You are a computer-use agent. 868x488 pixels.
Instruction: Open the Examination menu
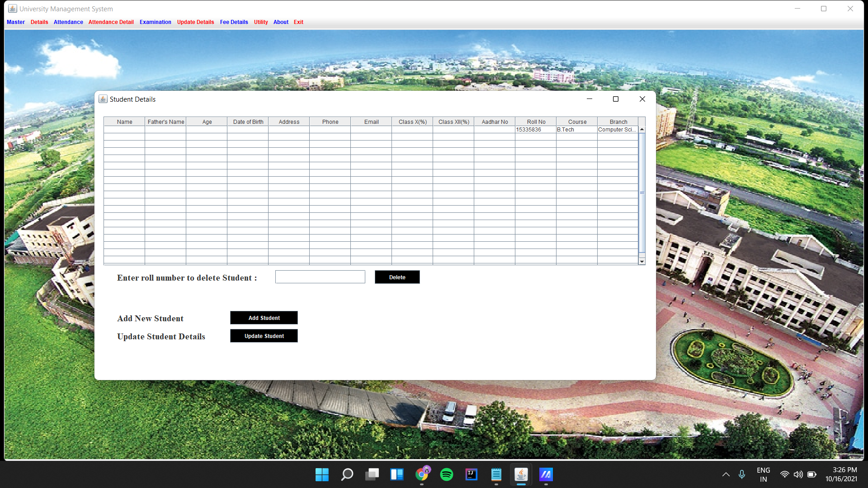click(x=155, y=22)
